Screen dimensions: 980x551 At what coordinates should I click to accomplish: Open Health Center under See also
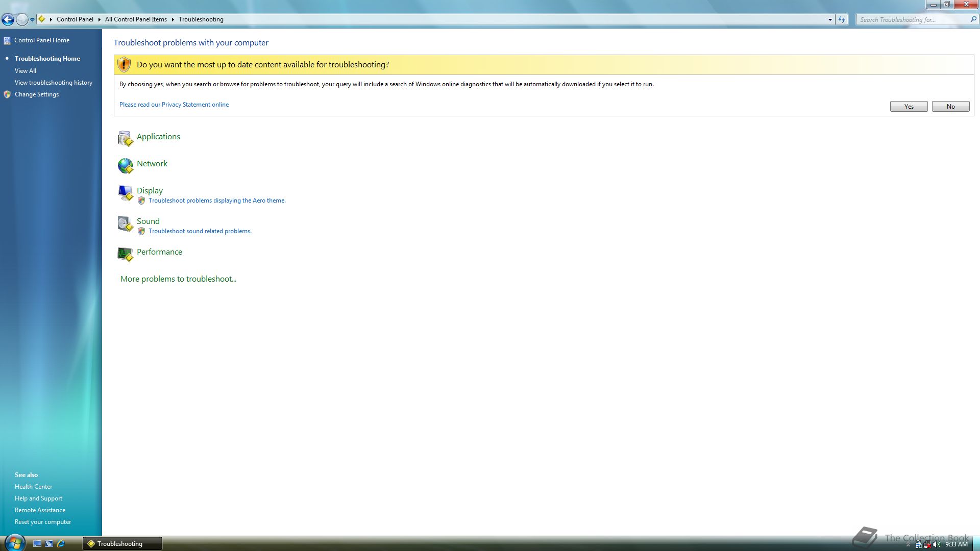coord(33,487)
